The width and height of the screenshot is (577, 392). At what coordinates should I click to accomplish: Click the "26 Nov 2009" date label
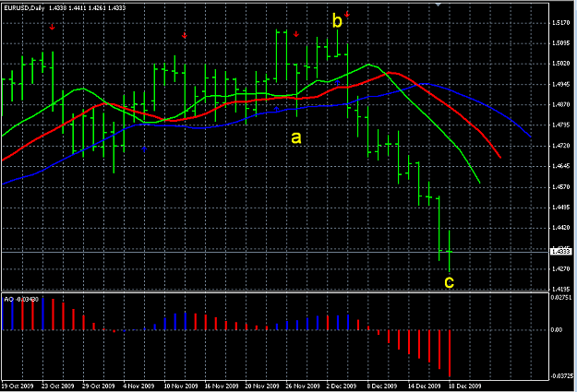(303, 386)
